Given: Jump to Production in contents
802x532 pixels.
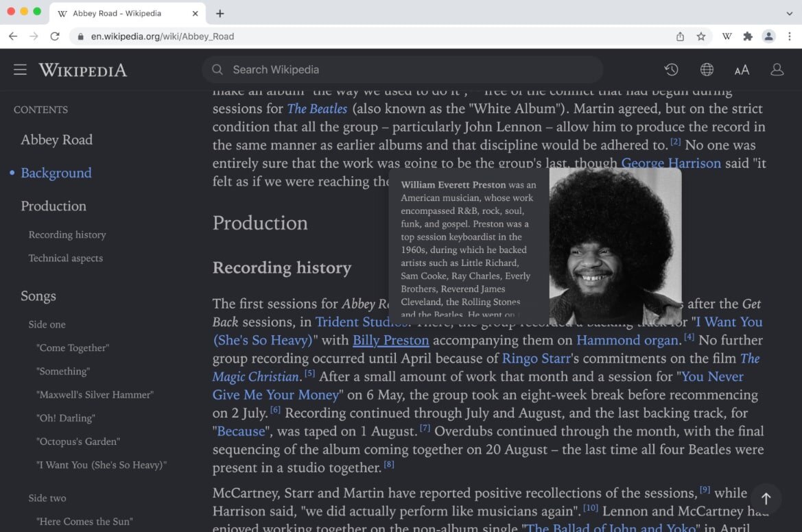Looking at the screenshot, I should [54, 206].
